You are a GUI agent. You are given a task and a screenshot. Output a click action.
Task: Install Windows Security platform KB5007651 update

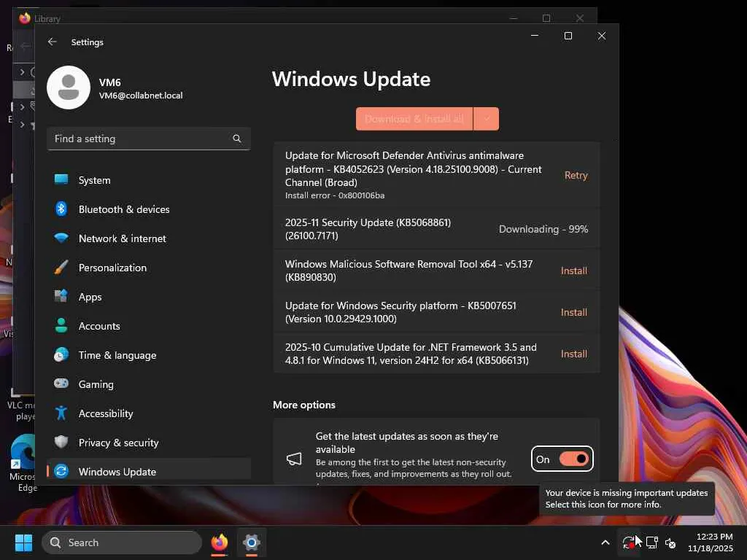[x=573, y=312]
